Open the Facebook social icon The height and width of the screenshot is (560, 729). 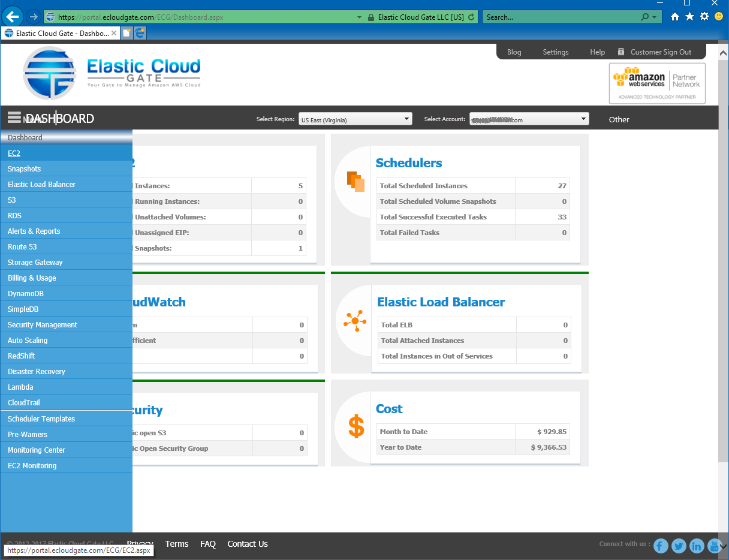click(661, 546)
